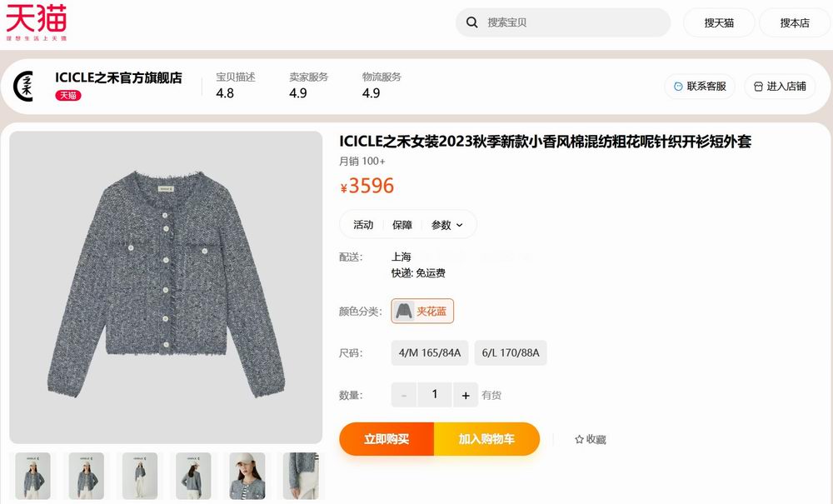The image size is (833, 504).
Task: Enter the store via 进入店铺
Action: coord(779,86)
